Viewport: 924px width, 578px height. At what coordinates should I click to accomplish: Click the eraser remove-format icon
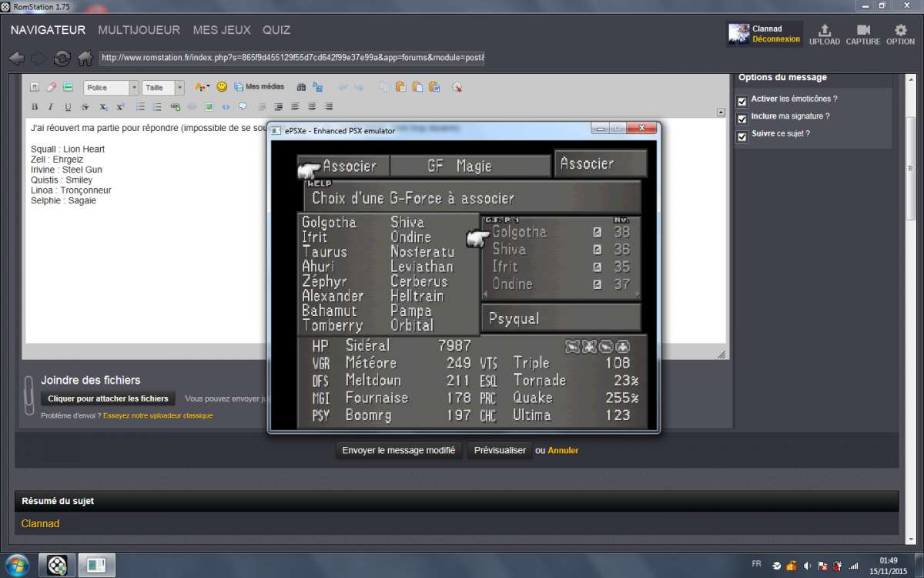(52, 88)
